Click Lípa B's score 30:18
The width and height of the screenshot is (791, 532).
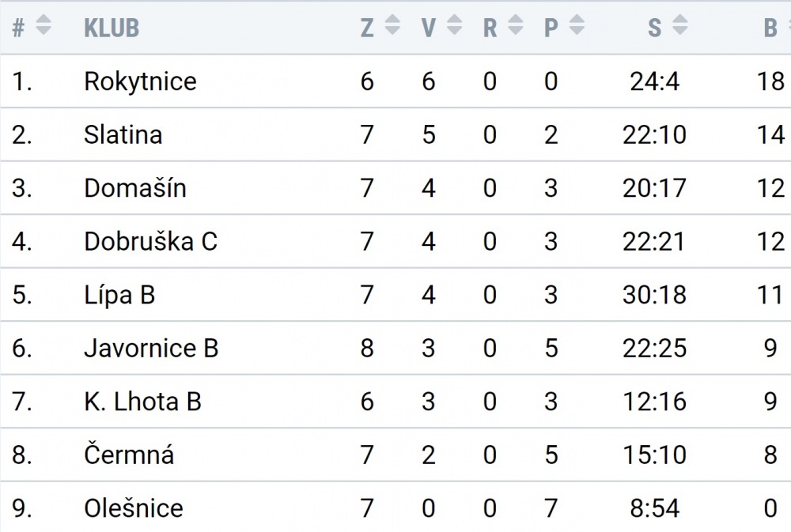tap(654, 295)
